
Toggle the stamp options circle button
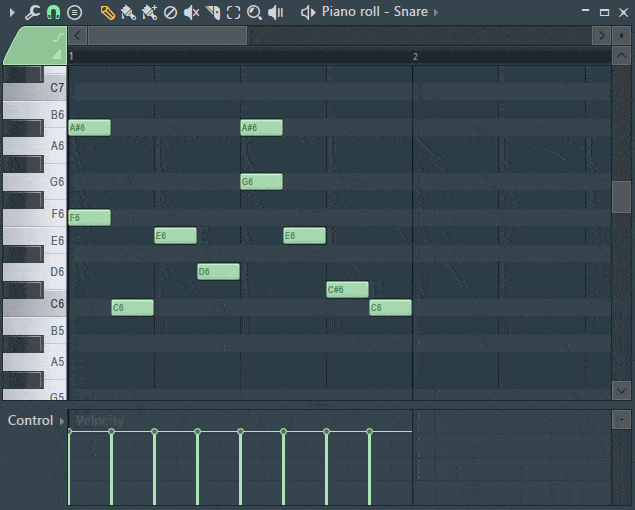coord(74,12)
